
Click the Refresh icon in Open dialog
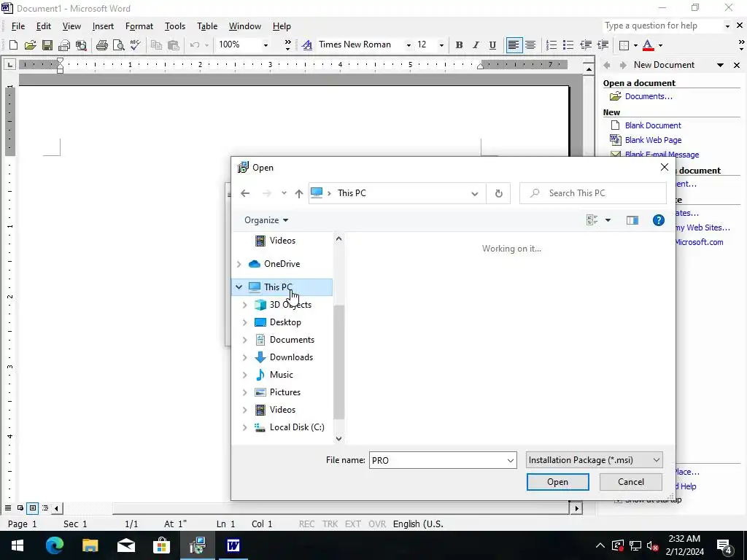(498, 193)
